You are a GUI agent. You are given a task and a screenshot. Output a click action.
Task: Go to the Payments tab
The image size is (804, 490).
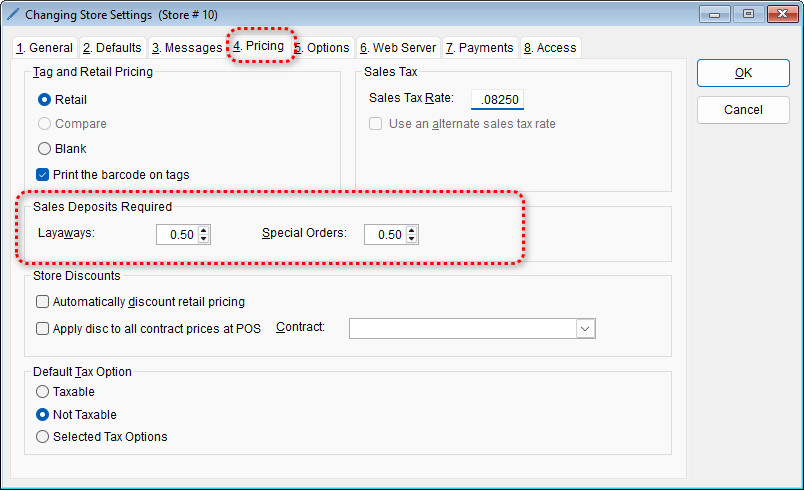tap(479, 48)
